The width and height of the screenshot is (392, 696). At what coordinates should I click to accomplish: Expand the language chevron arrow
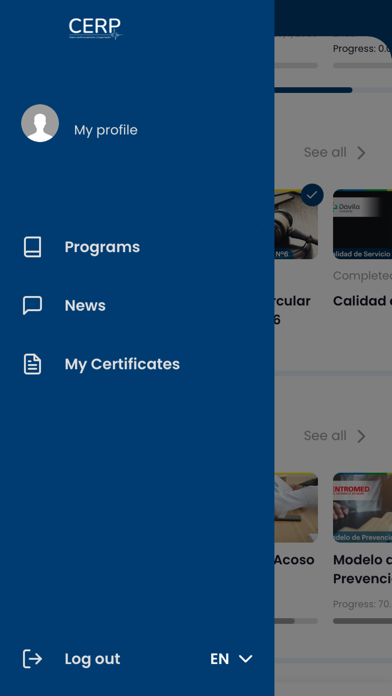(245, 659)
